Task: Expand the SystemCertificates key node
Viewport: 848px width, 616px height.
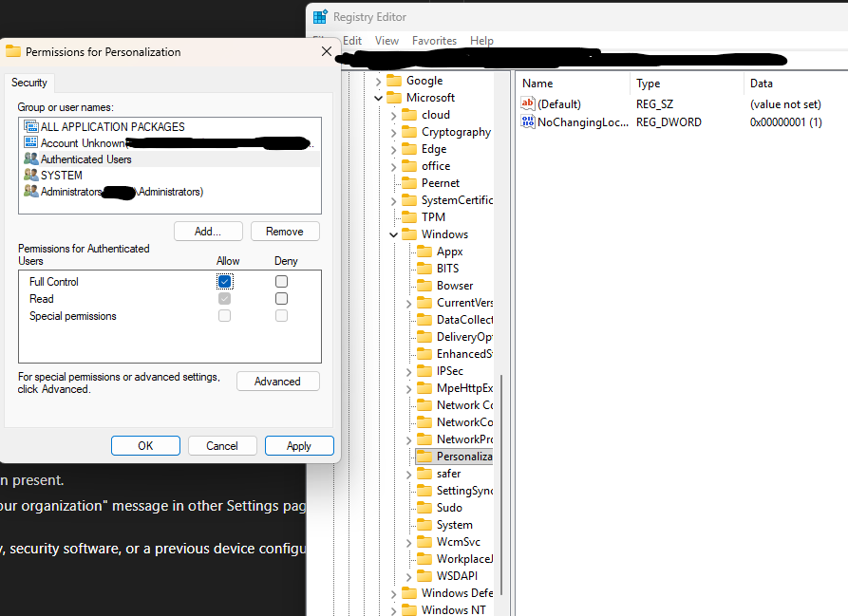Action: 393,201
